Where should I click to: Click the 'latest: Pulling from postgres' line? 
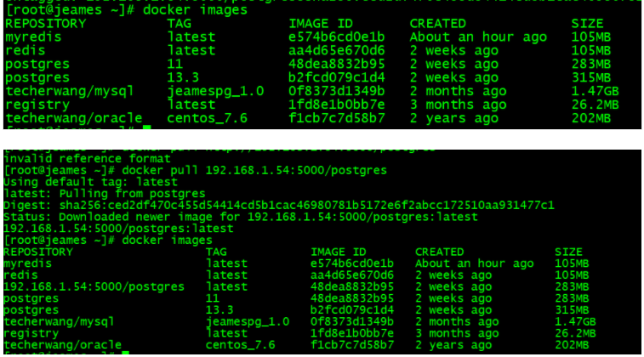pos(105,193)
